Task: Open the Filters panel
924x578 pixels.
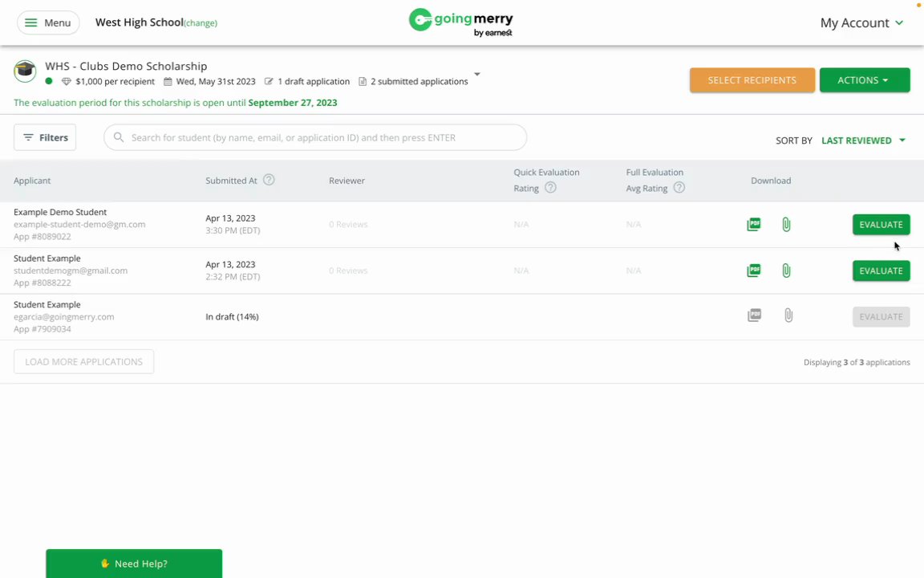Action: (x=45, y=137)
